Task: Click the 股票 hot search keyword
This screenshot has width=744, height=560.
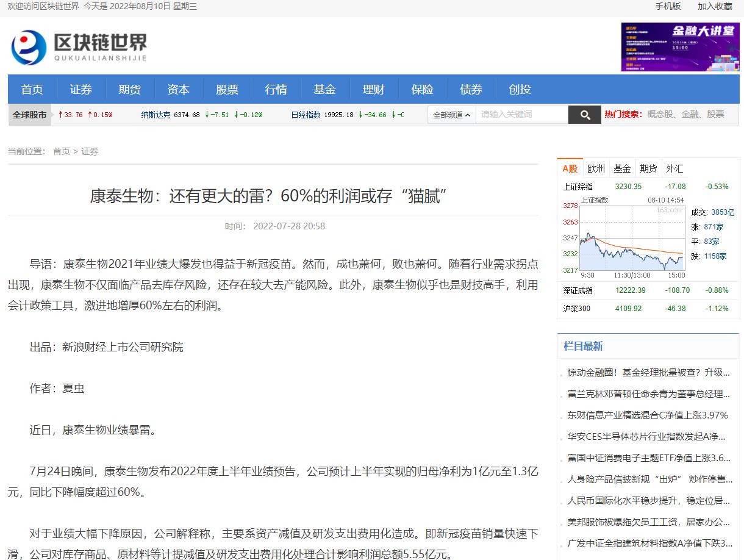Action: click(x=716, y=114)
